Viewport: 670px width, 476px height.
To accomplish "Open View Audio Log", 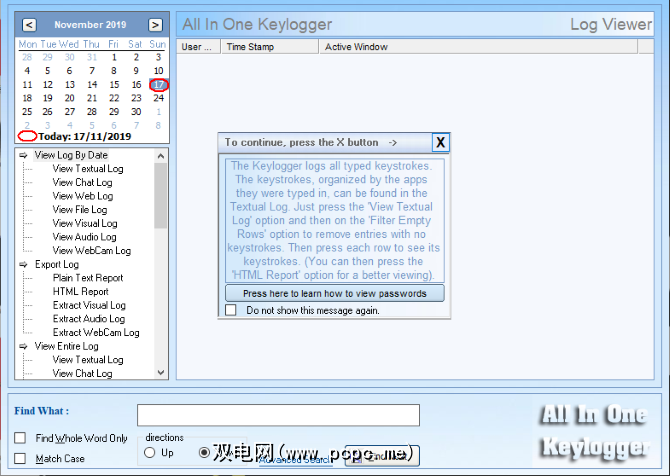I will 85,237.
